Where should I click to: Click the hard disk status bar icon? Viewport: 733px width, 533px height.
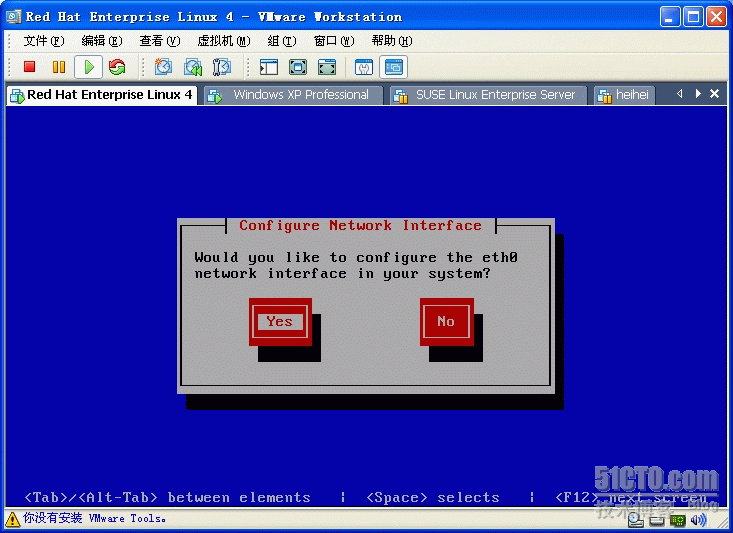pos(636,519)
